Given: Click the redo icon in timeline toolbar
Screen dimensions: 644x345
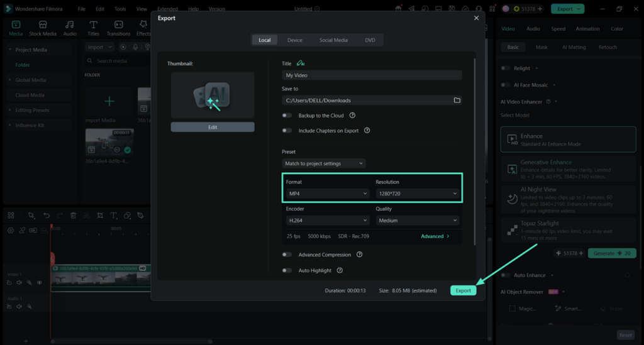Looking at the screenshot, I should point(60,216).
